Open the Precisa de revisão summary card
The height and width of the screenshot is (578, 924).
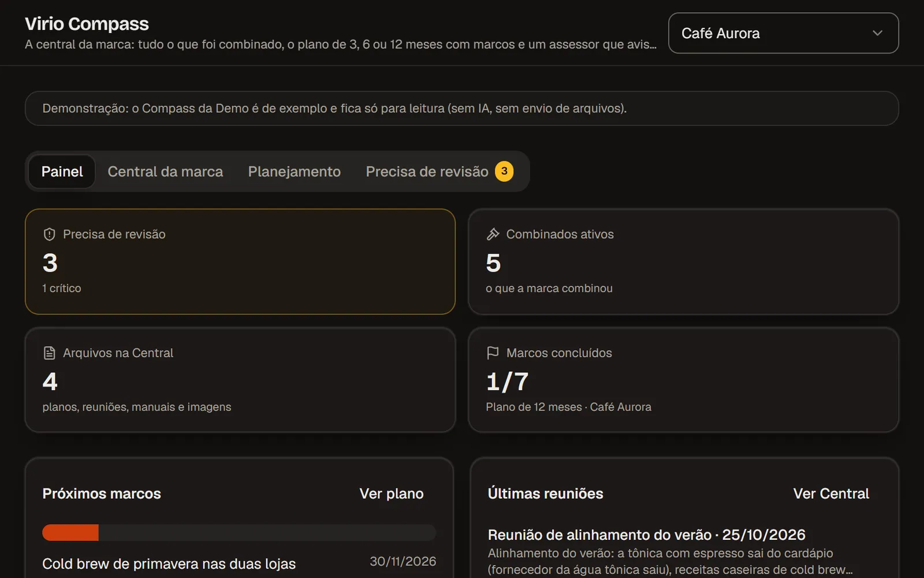tap(240, 261)
